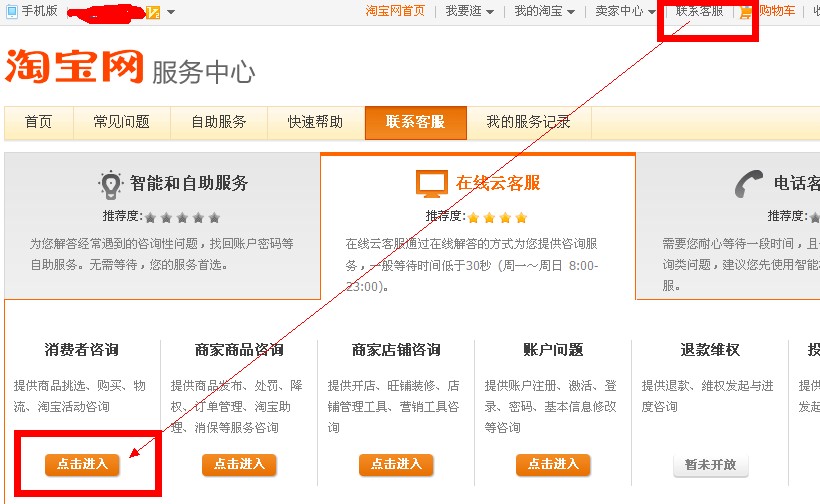Screen dimensions: 820x504
Task: Click the lightbulb smart service icon
Action: (x=110, y=185)
